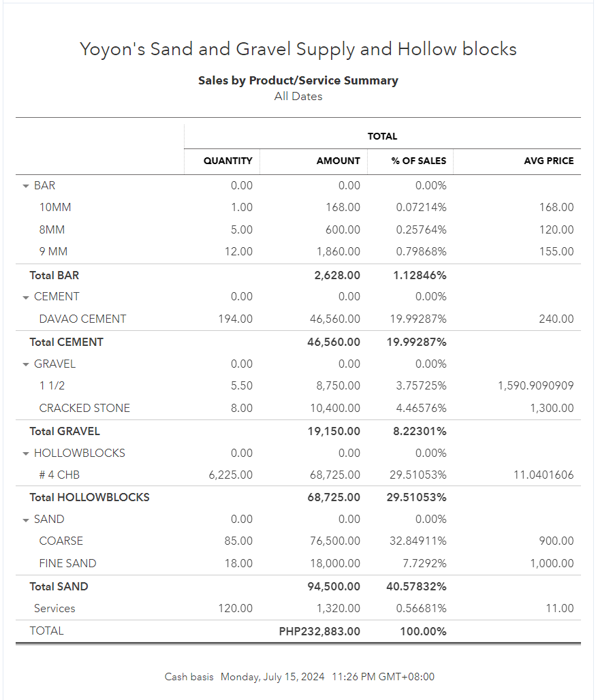Collapse the SAND group arrow

pos(26,520)
